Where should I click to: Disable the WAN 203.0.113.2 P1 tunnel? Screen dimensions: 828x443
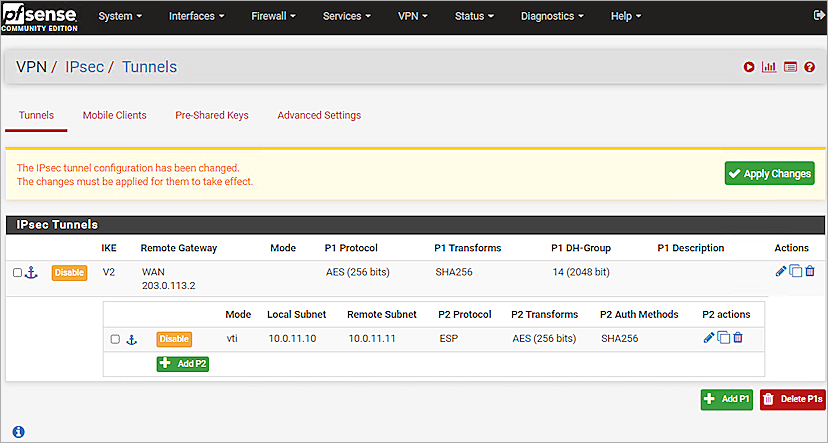69,273
